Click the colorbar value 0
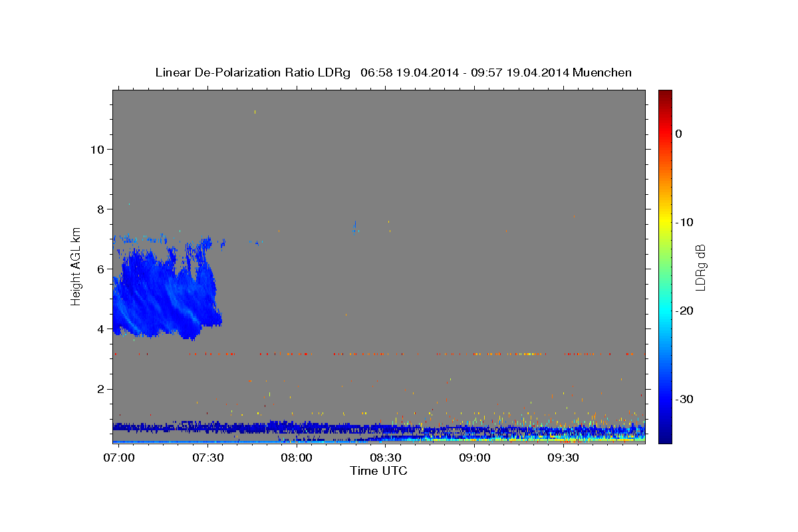 point(679,134)
